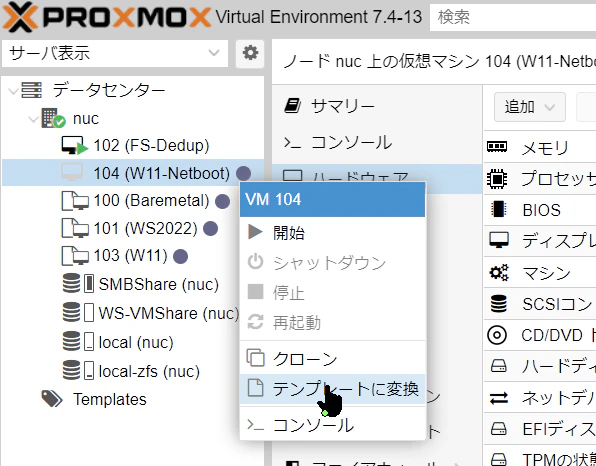Click the tag dot next to 103 (W11)
Viewport: 596px width, 466px height.
tap(181, 257)
